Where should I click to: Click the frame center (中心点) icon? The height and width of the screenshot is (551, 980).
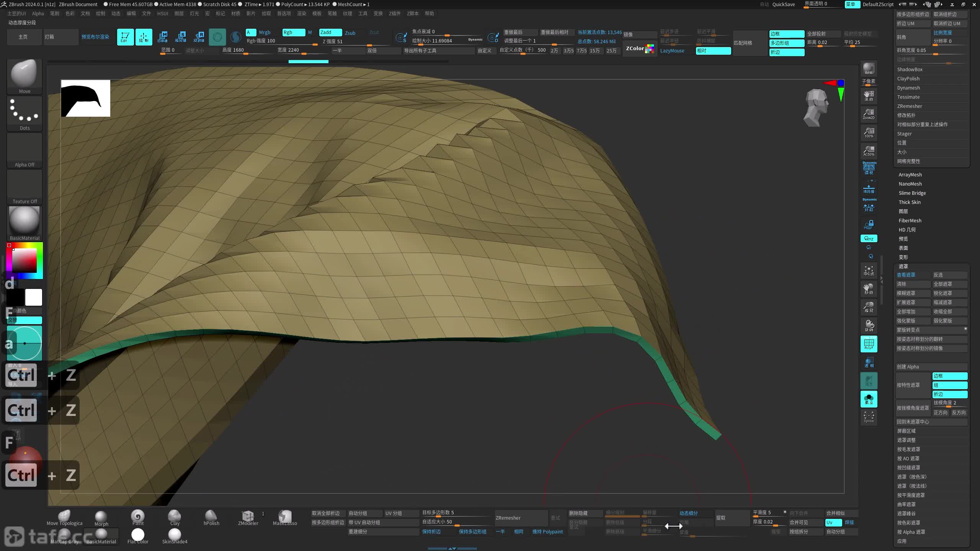pos(869,271)
